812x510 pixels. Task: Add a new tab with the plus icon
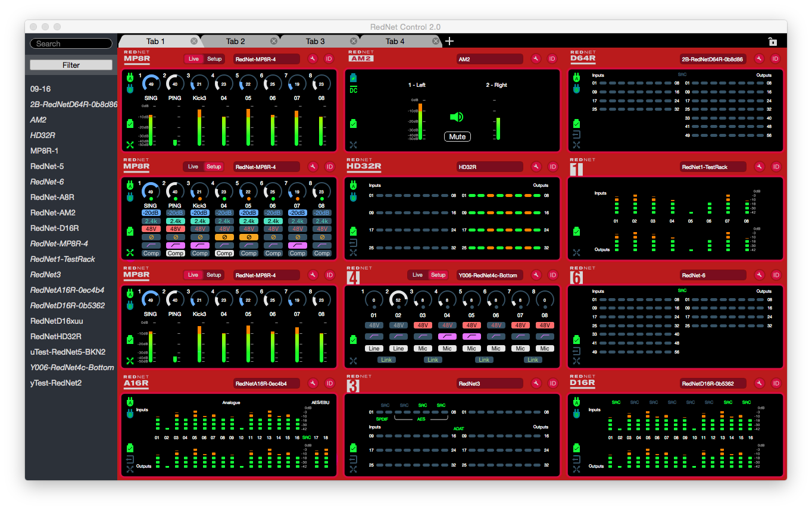coord(449,41)
